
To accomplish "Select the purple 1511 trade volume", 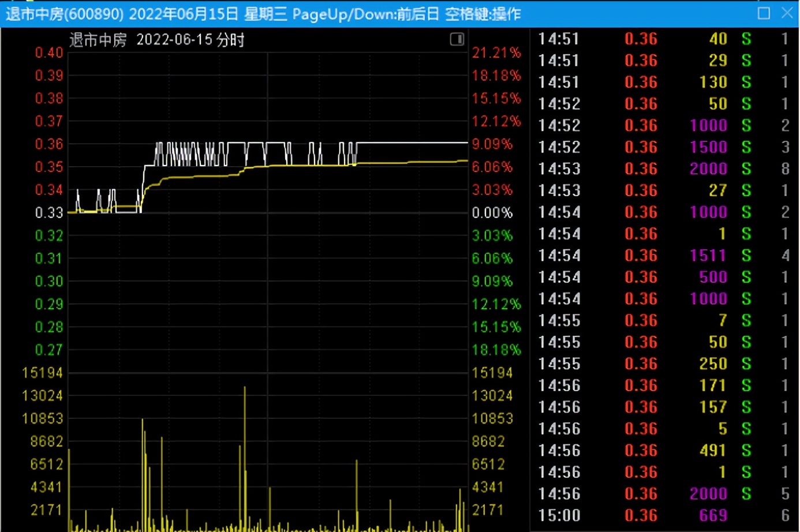I will (709, 256).
